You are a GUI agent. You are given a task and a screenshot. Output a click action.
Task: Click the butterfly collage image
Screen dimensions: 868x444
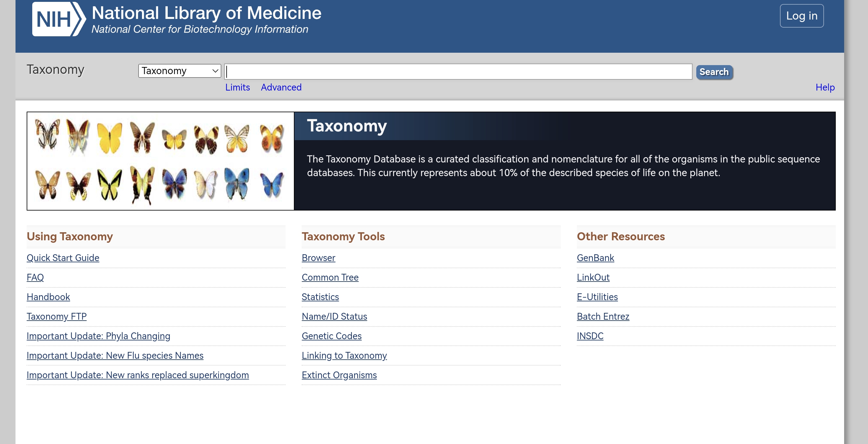tap(160, 161)
